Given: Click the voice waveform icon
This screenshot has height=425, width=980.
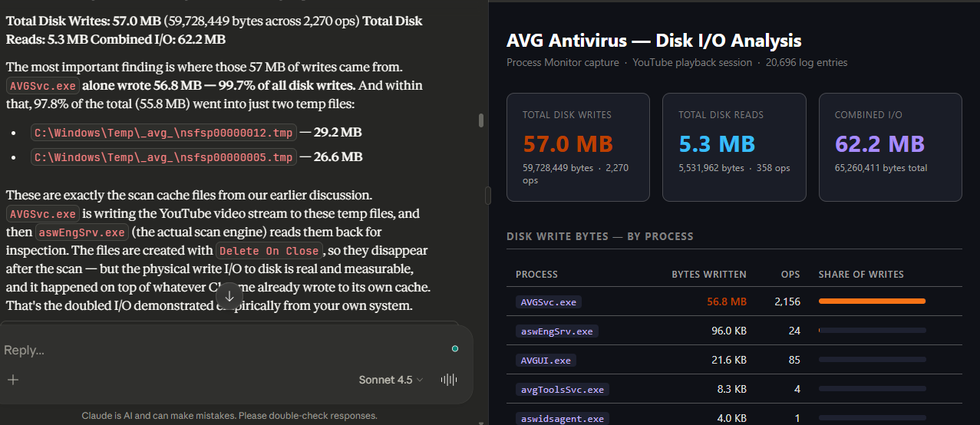Looking at the screenshot, I should pos(449,380).
